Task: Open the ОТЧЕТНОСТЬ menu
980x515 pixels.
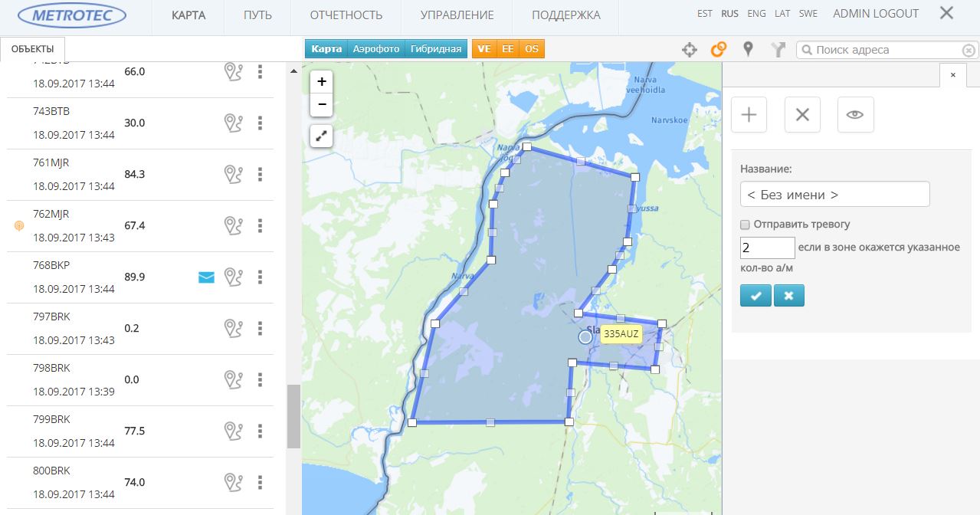Action: pyautogui.click(x=346, y=15)
